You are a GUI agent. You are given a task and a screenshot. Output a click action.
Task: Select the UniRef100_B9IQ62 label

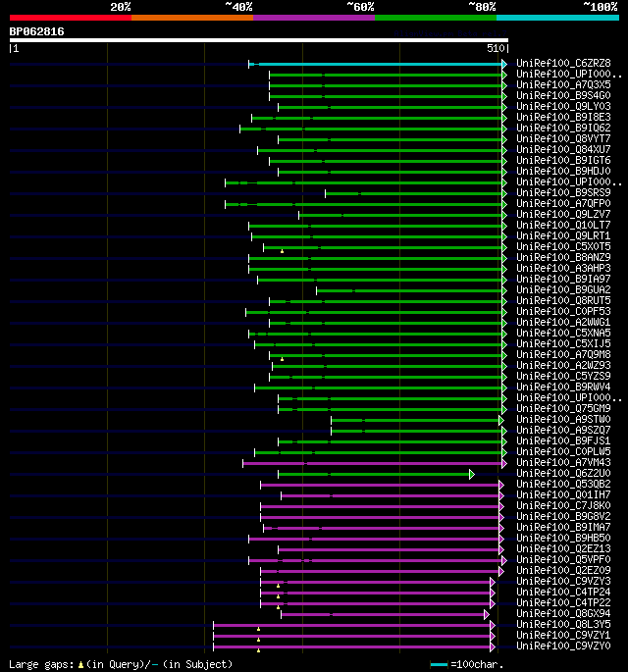pyautogui.click(x=563, y=129)
